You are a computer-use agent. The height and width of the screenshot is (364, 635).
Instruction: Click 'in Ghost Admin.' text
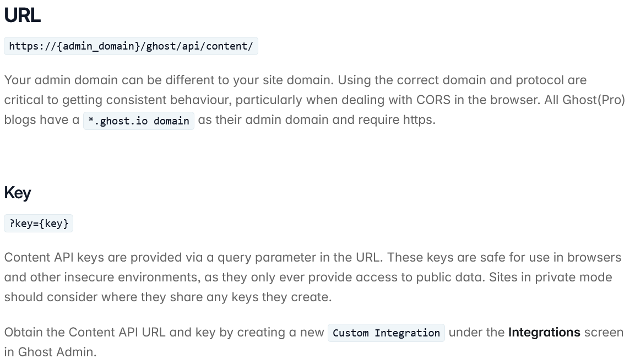(x=50, y=352)
